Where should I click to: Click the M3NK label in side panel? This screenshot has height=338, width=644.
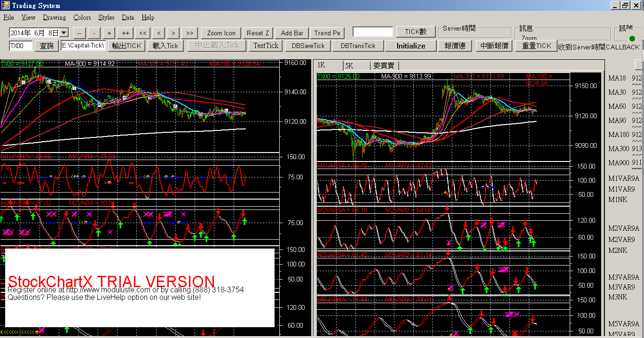pyautogui.click(x=618, y=297)
